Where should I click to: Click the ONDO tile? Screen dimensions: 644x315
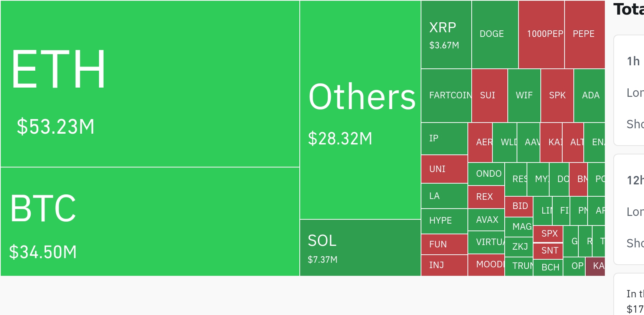[486, 174]
